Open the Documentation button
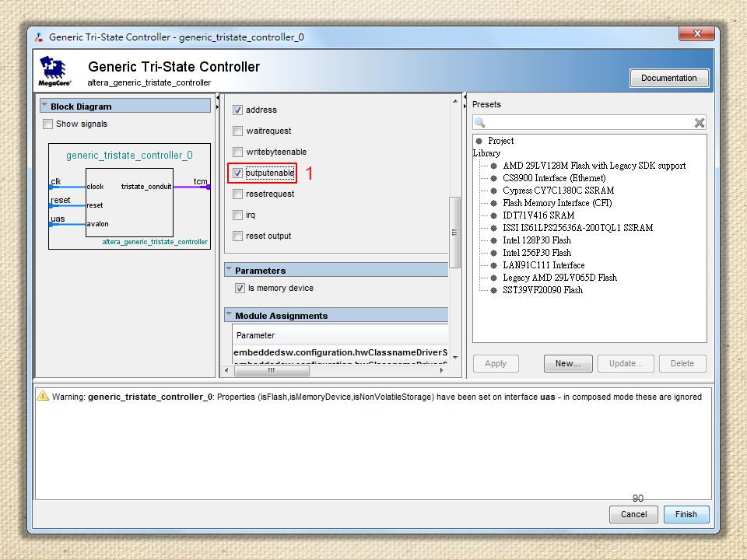This screenshot has height=560, width=747. [669, 78]
